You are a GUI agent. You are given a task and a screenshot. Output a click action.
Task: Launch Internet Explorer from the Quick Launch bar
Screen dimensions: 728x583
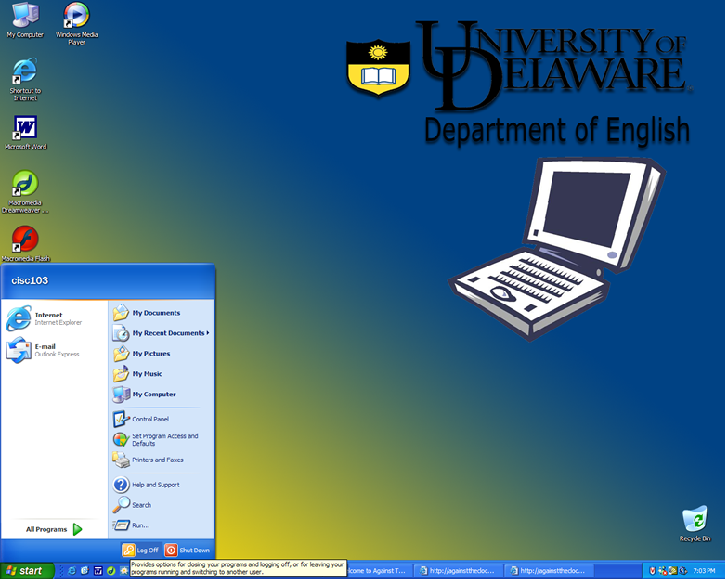pyautogui.click(x=71, y=571)
